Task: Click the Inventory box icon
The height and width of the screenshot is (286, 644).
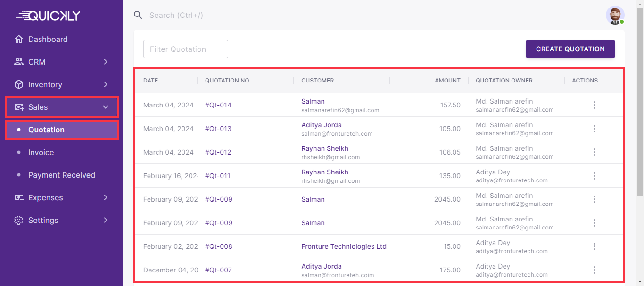Action: tap(19, 84)
